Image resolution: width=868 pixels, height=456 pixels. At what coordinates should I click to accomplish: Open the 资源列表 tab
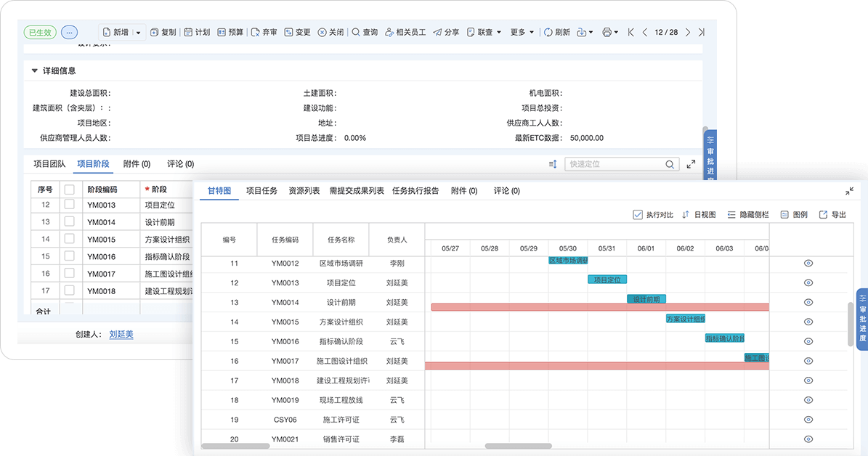coord(304,191)
